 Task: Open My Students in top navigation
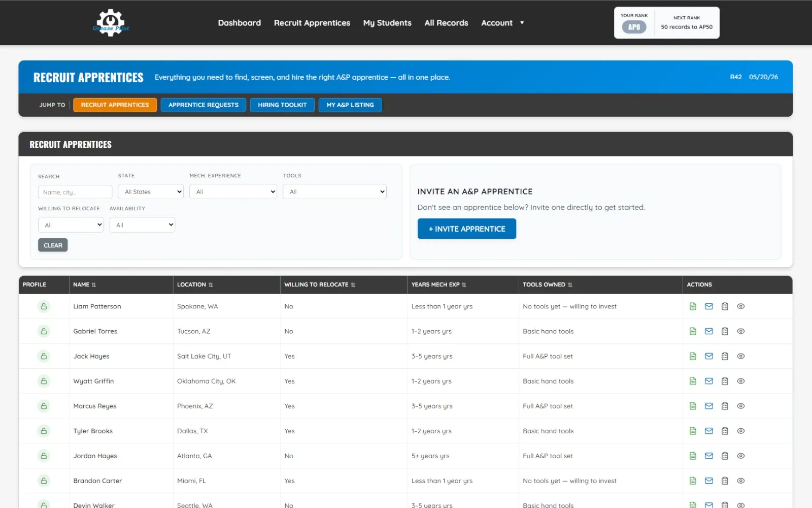click(387, 23)
